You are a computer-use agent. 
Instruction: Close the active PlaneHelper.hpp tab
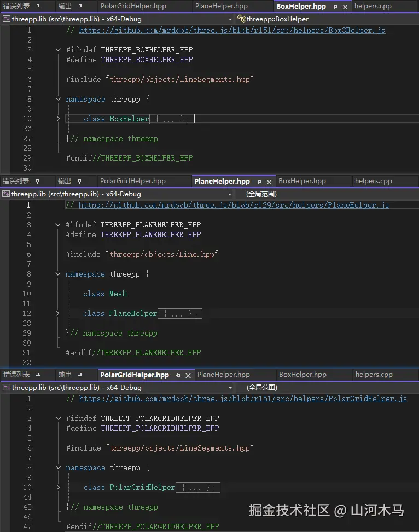[269, 182]
